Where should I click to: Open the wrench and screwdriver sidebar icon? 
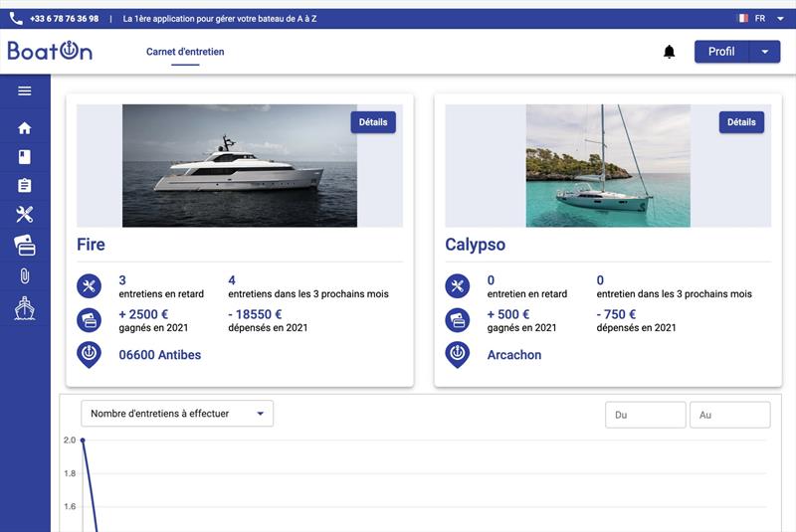(x=24, y=215)
